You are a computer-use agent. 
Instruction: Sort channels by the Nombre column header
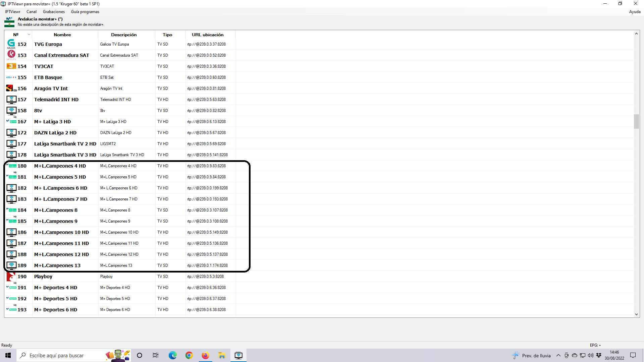[x=65, y=35]
